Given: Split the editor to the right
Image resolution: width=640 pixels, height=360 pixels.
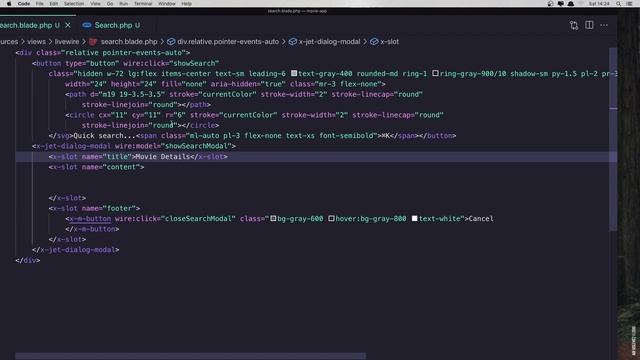Looking at the screenshot, I should (x=589, y=25).
